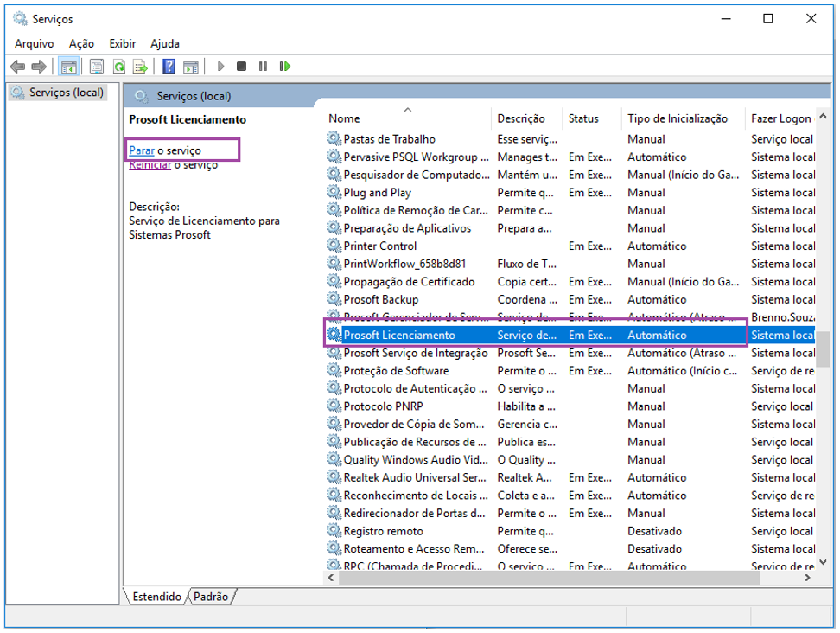Click Desativado in Registro remoto row

click(655, 531)
